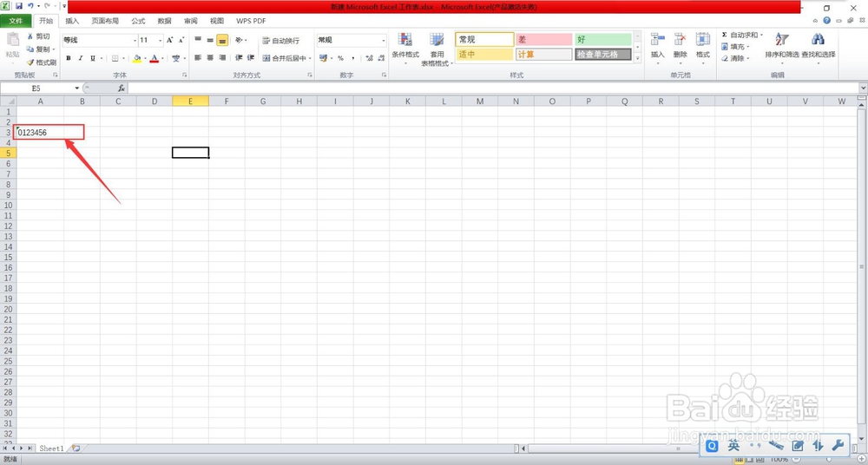Align text to the left
The image size is (868, 465).
point(198,57)
